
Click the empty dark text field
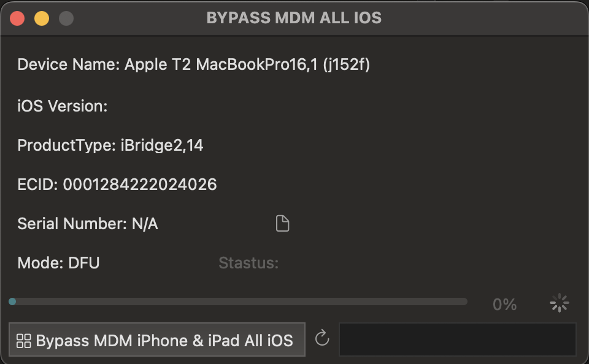(457, 339)
